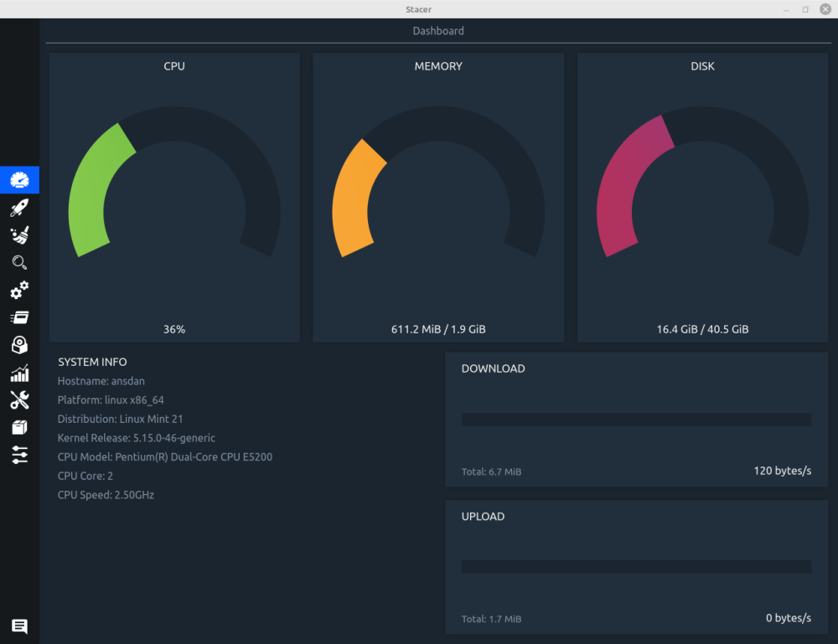This screenshot has width=838, height=644.
Task: Open System Cleaner broom icon
Action: (x=19, y=235)
